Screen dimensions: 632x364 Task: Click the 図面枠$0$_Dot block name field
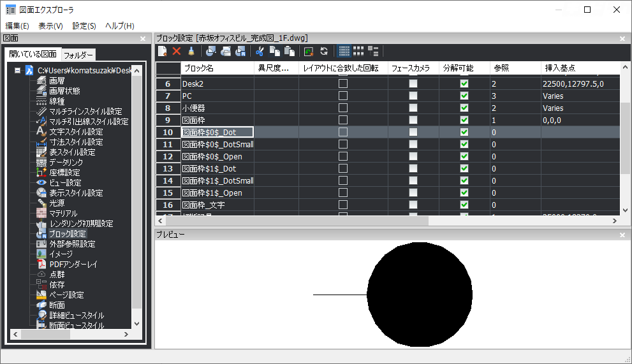[217, 132]
